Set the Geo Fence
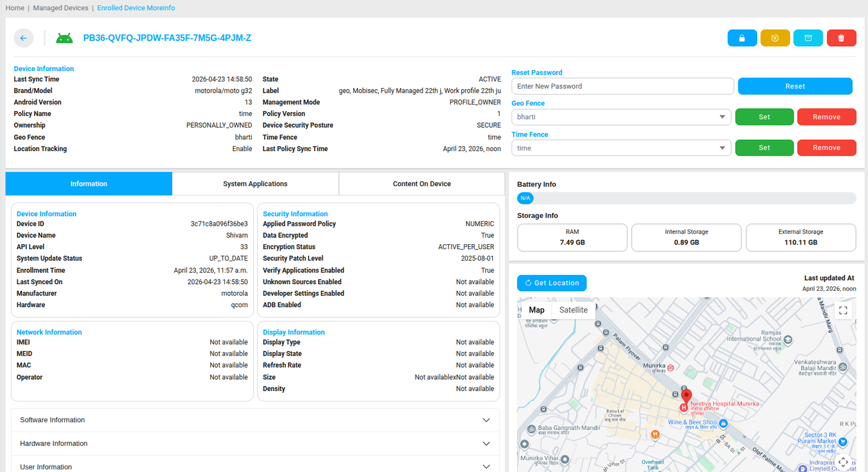868x472 pixels. tap(764, 117)
